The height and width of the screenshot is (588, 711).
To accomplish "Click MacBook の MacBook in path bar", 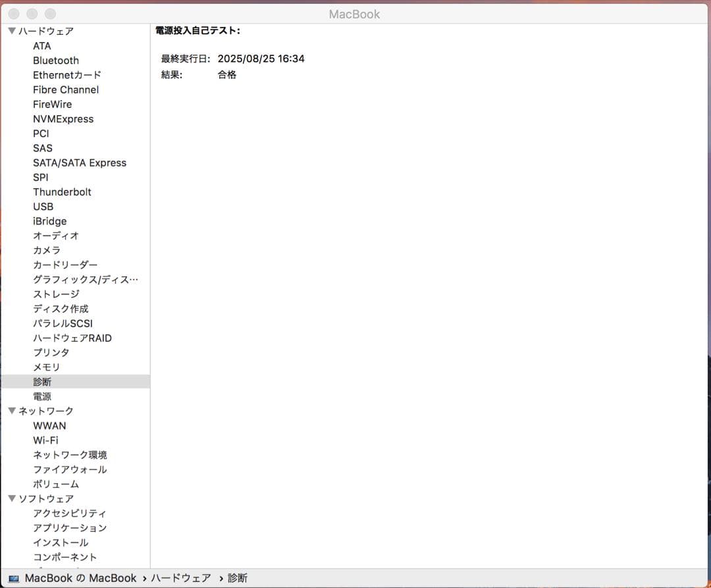I will [x=81, y=578].
